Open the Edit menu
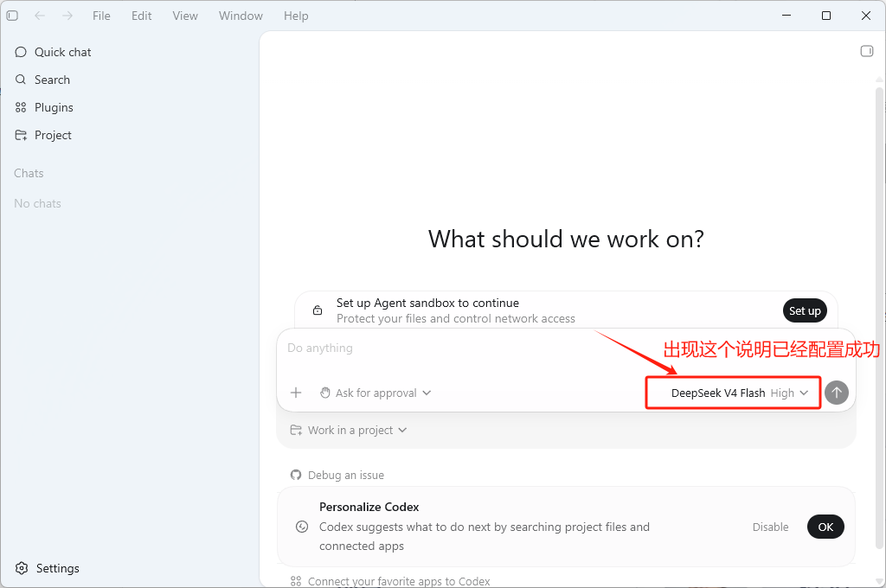Screen dimensions: 886x588 (x=141, y=16)
